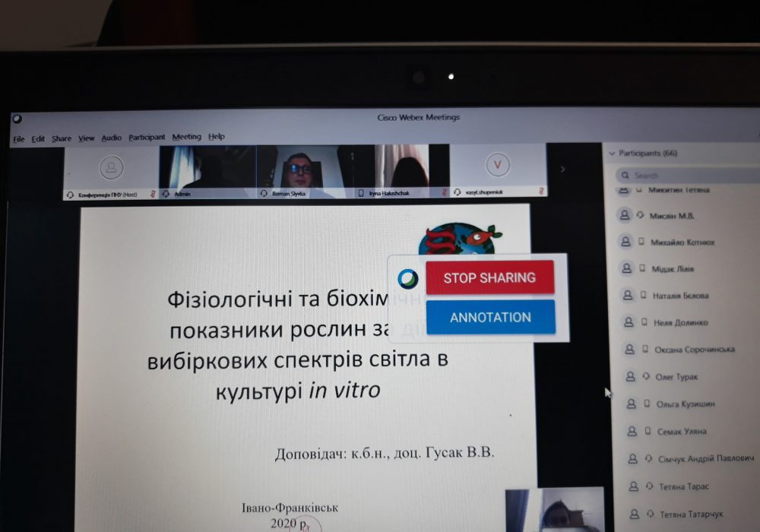The image size is (760, 532).
Task: Click the headset icon beside Тетяна Тарас
Action: [648, 486]
